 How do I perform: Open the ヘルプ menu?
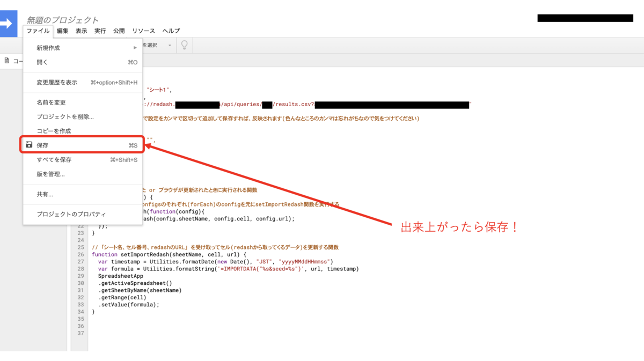tap(170, 31)
